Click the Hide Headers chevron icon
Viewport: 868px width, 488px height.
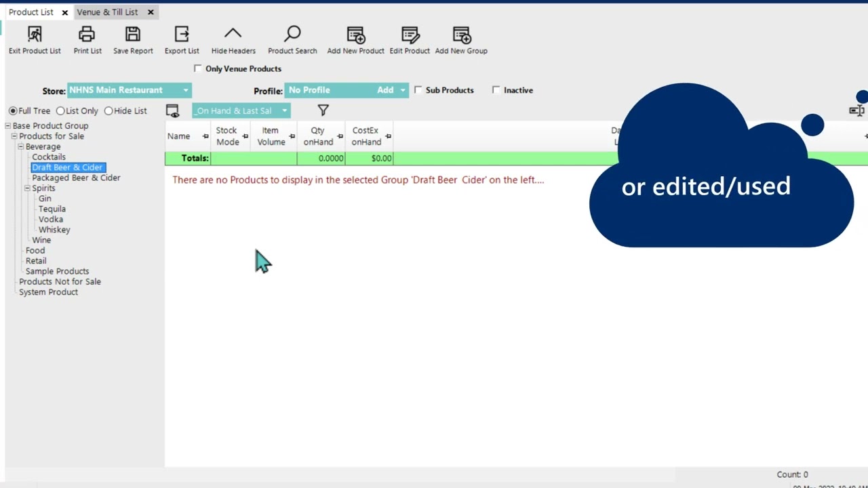pos(233,33)
